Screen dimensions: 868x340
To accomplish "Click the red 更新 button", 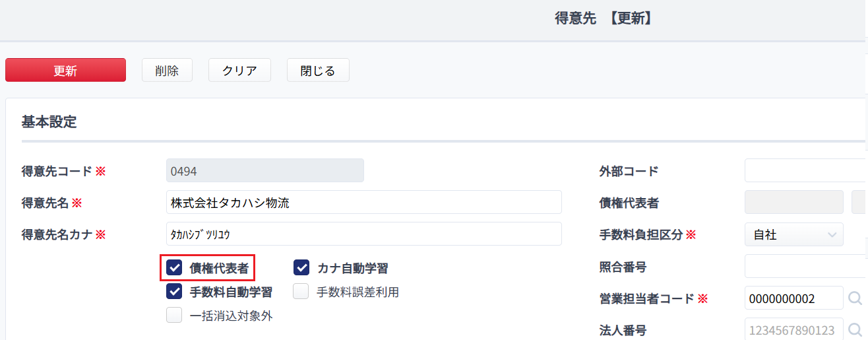I will coord(65,70).
